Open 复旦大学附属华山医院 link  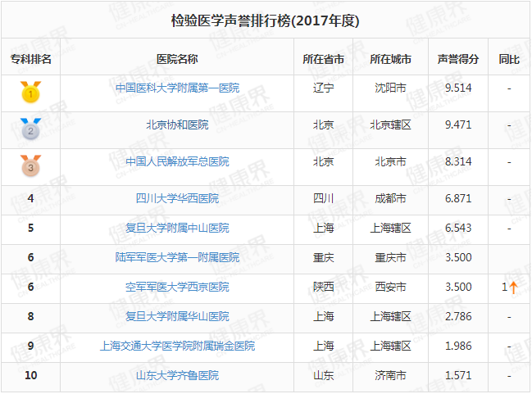click(177, 316)
